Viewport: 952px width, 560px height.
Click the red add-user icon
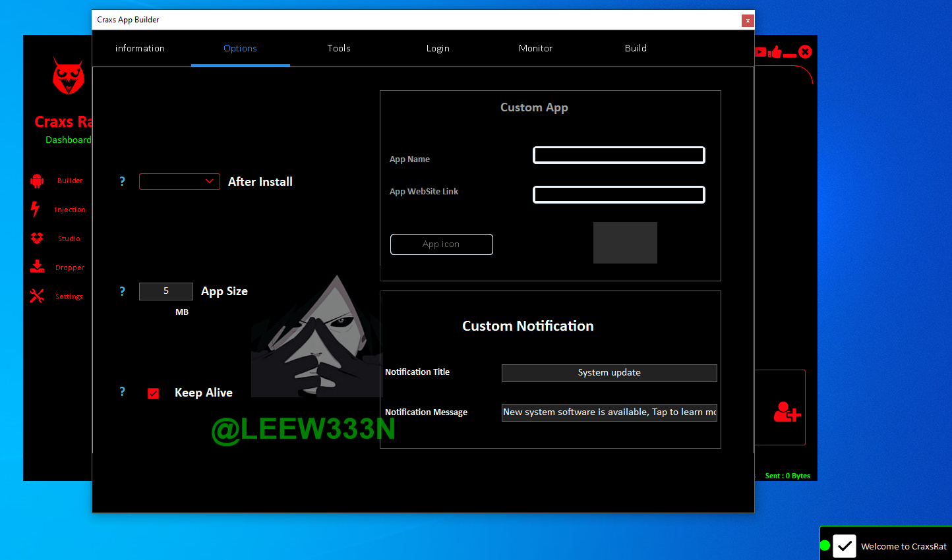pos(787,412)
